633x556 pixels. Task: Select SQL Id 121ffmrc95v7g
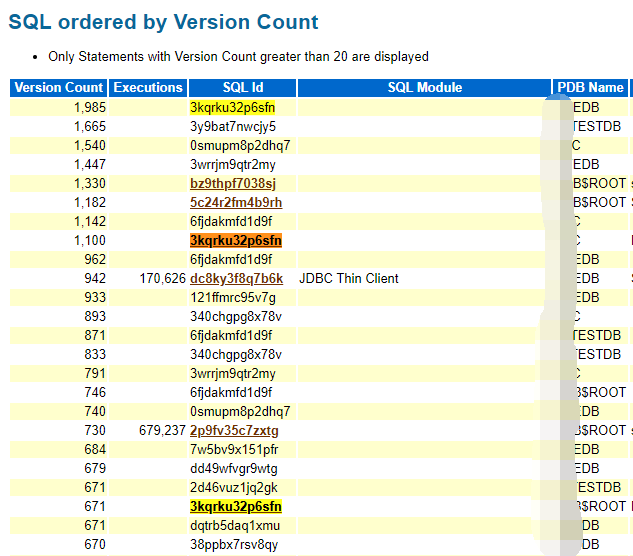click(233, 298)
